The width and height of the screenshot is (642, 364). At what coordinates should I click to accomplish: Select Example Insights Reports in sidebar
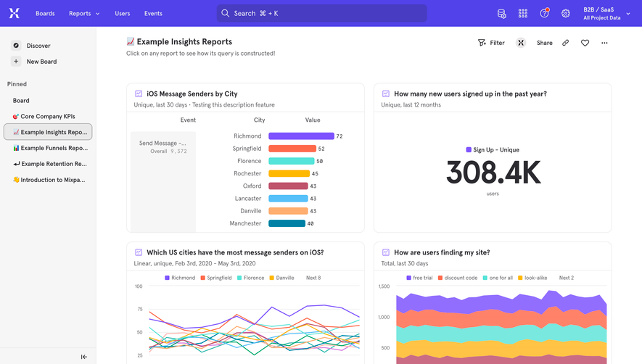coord(48,132)
